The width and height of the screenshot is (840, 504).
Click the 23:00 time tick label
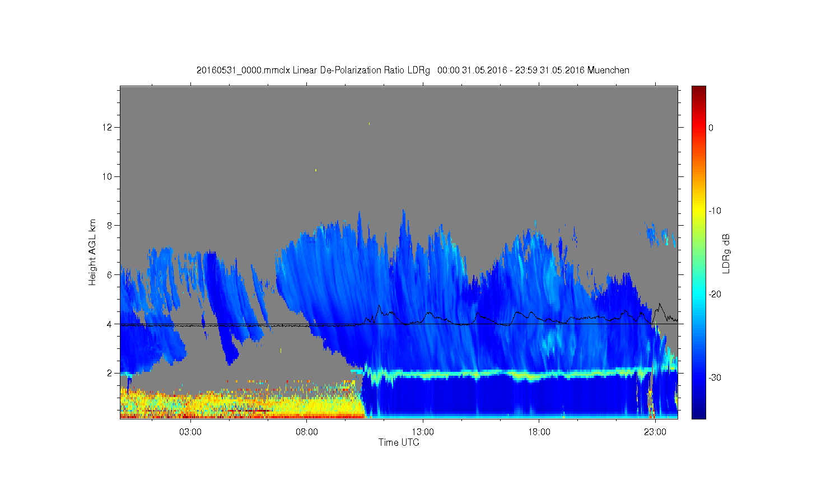pos(655,432)
